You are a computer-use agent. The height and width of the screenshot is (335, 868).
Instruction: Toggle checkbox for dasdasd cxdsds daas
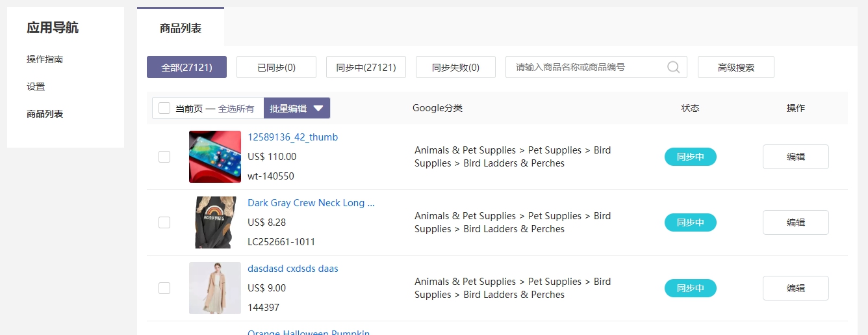tap(164, 288)
